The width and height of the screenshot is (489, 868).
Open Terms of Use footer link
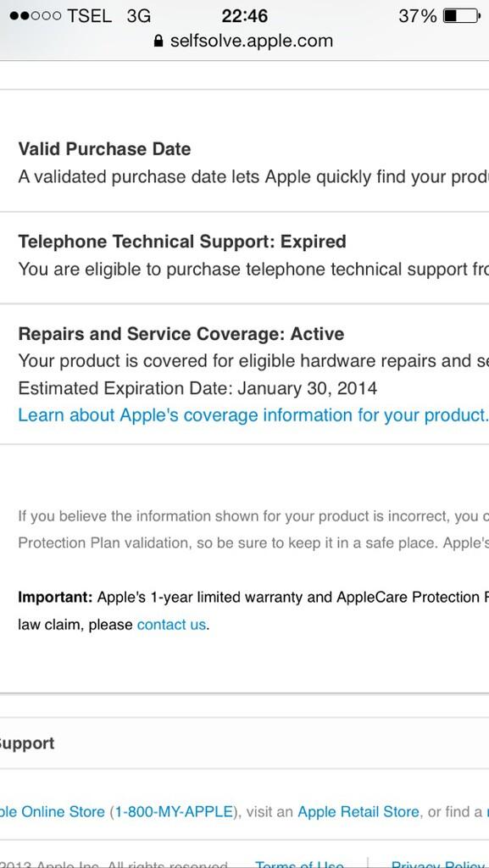[299, 864]
